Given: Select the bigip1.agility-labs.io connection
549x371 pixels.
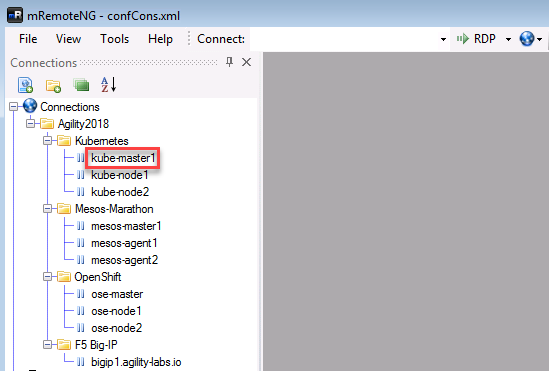Looking at the screenshot, I should click(x=136, y=362).
